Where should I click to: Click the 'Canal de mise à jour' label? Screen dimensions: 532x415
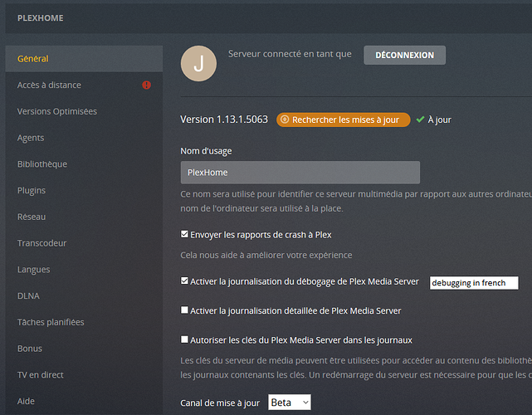[220, 403]
